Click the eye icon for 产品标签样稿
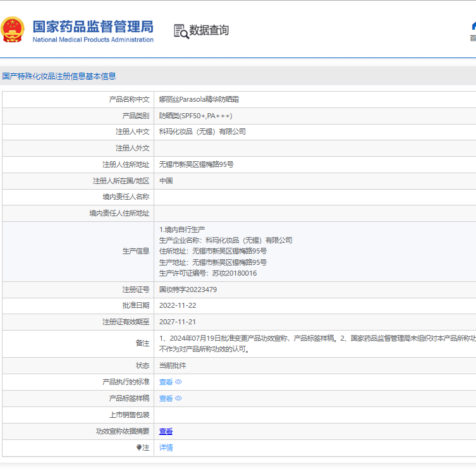 coord(178,398)
